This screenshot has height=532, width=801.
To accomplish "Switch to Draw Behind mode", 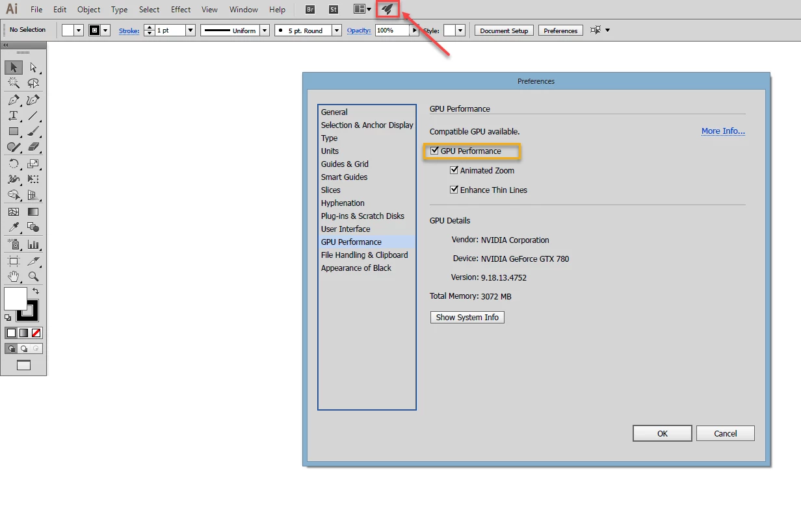I will pos(23,349).
